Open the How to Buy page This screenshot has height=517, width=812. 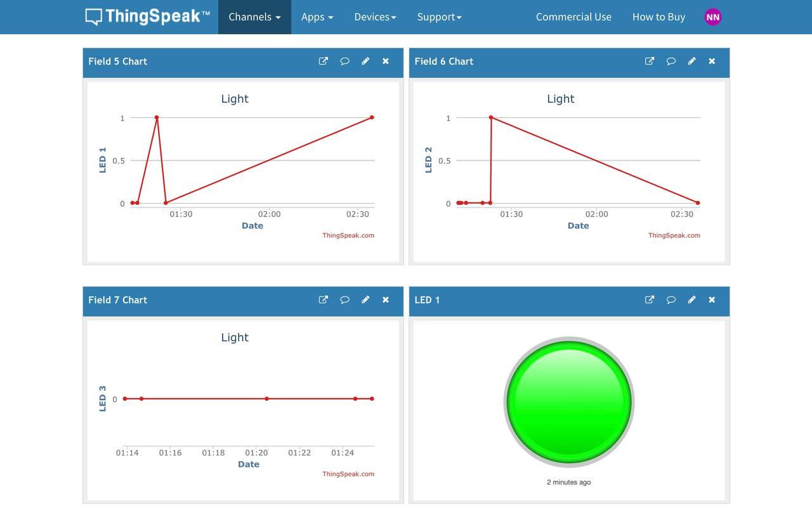click(x=658, y=17)
